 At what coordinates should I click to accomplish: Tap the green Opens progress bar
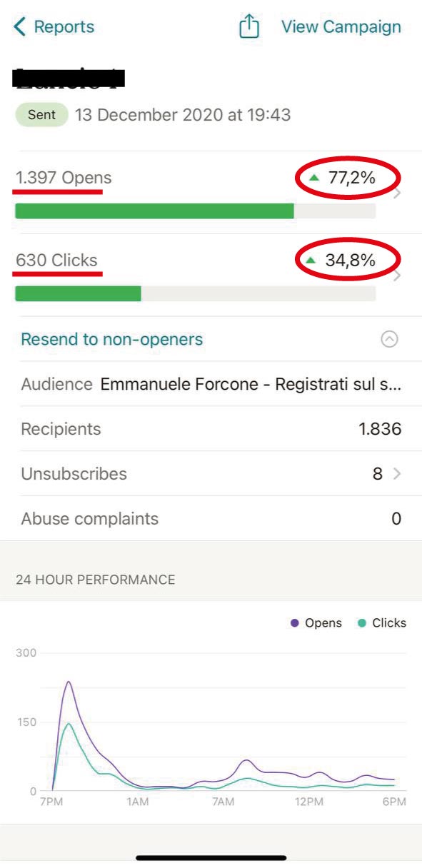pos(154,211)
